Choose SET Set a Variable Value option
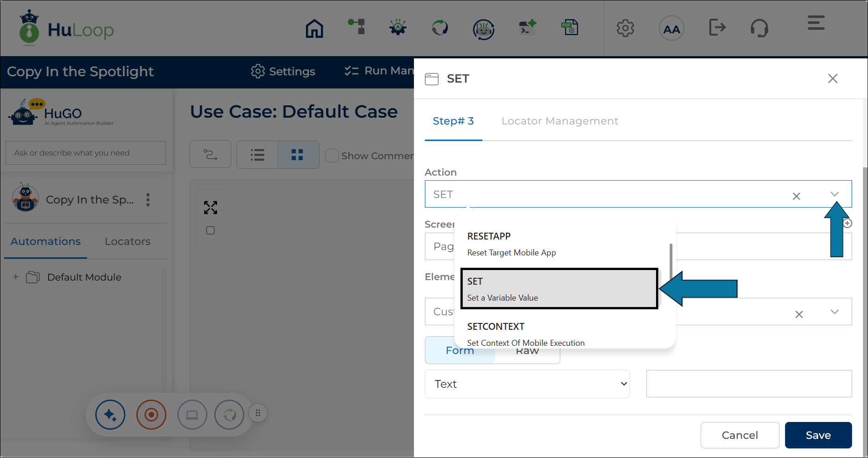The image size is (868, 458). [559, 289]
